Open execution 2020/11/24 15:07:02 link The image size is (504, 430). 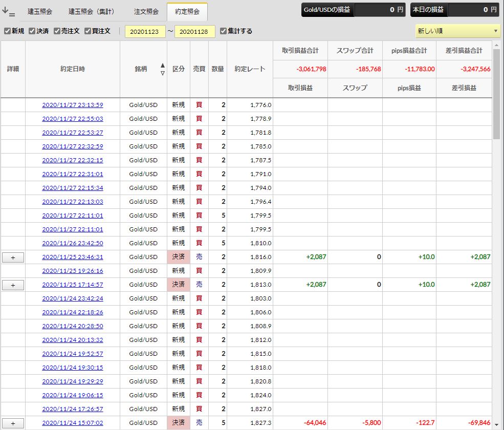(x=73, y=423)
